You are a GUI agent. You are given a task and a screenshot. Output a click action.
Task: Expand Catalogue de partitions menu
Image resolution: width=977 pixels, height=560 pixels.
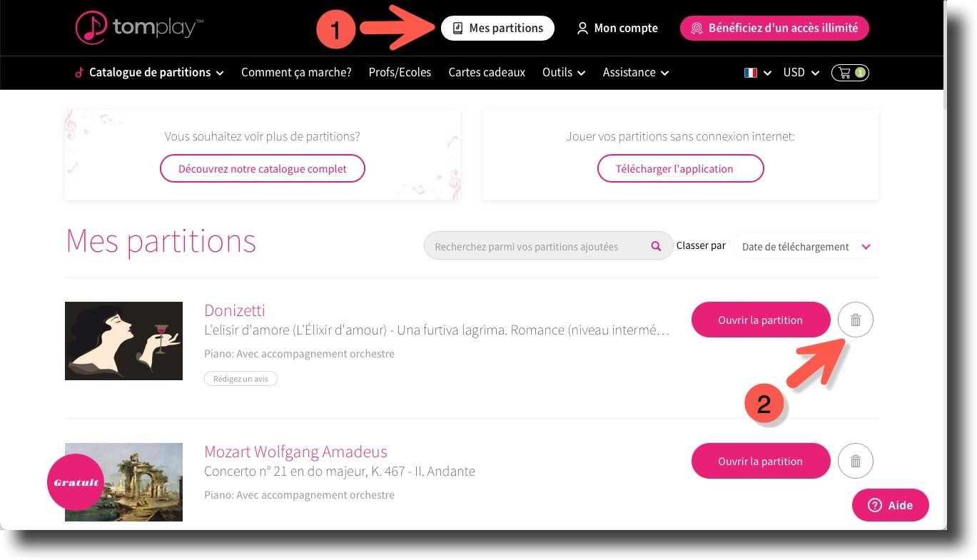[x=149, y=72]
